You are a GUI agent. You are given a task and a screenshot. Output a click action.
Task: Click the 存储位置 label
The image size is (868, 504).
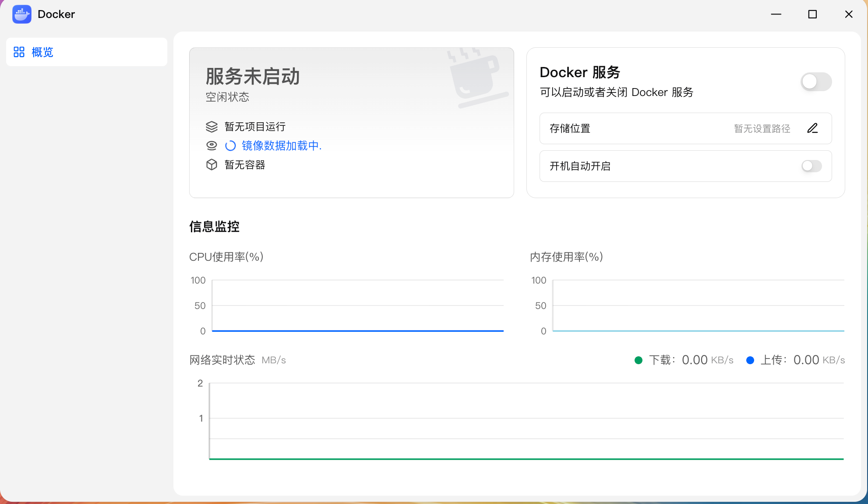pos(570,128)
